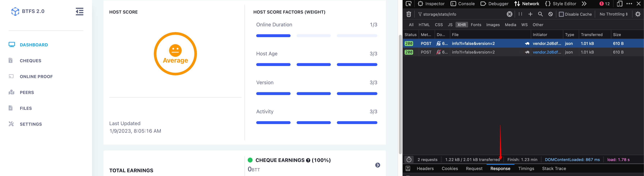Open the Timings tab for the request

(526, 168)
